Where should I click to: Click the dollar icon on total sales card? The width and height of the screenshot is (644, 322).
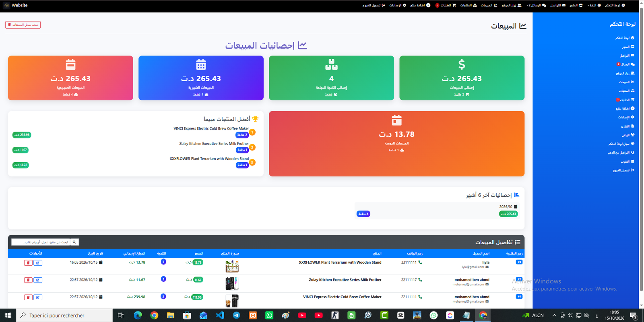coord(462,64)
